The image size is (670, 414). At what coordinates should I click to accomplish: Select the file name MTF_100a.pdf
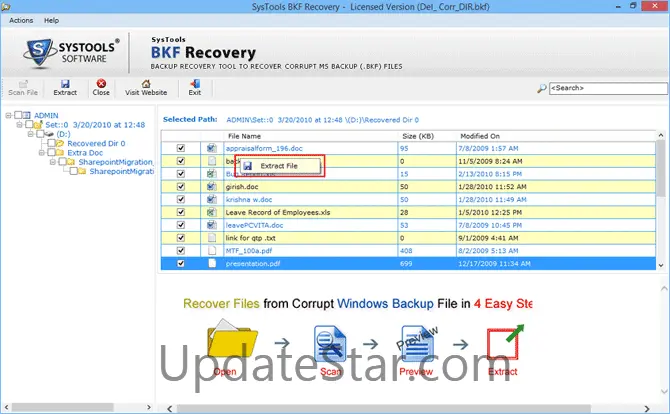click(x=249, y=251)
